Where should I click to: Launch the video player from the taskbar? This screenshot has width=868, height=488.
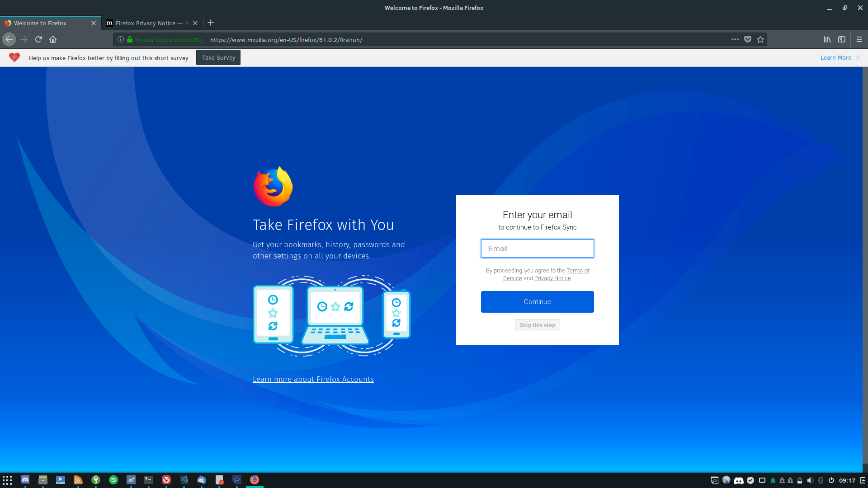tap(61, 480)
